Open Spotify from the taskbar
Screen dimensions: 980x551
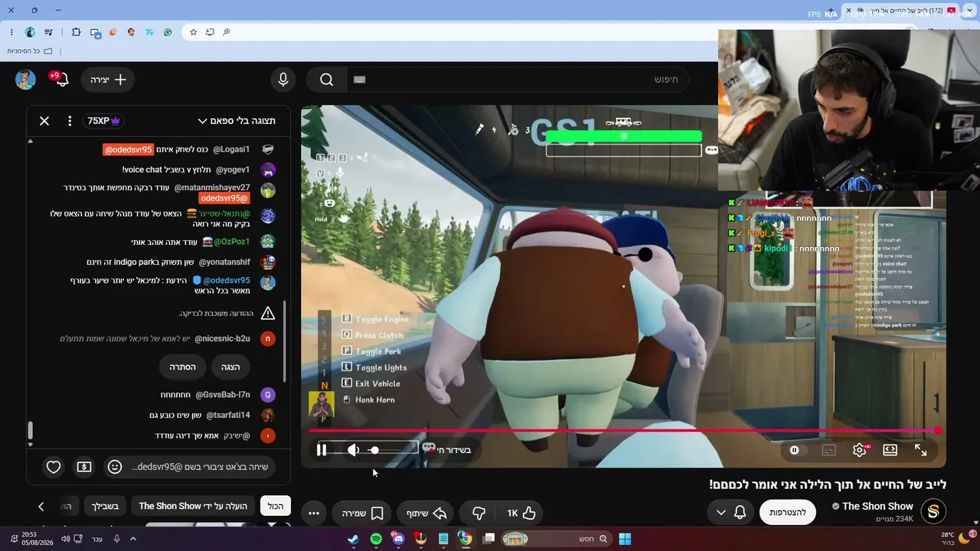(376, 539)
